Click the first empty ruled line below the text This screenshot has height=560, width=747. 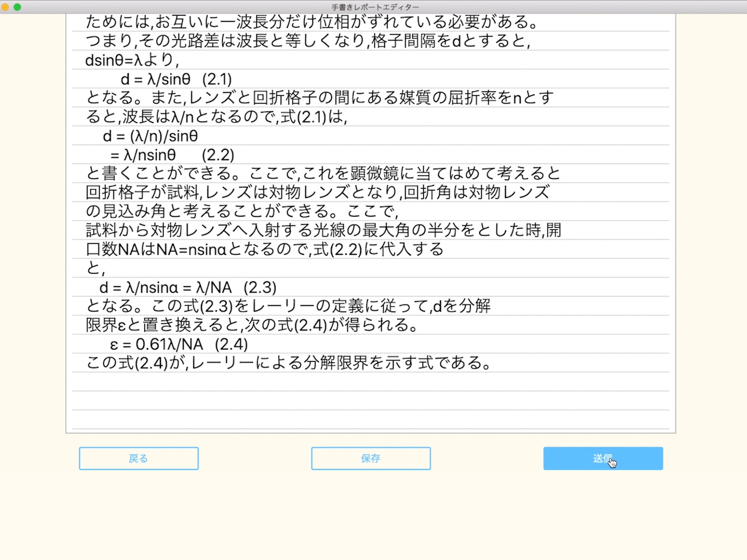tap(370, 382)
